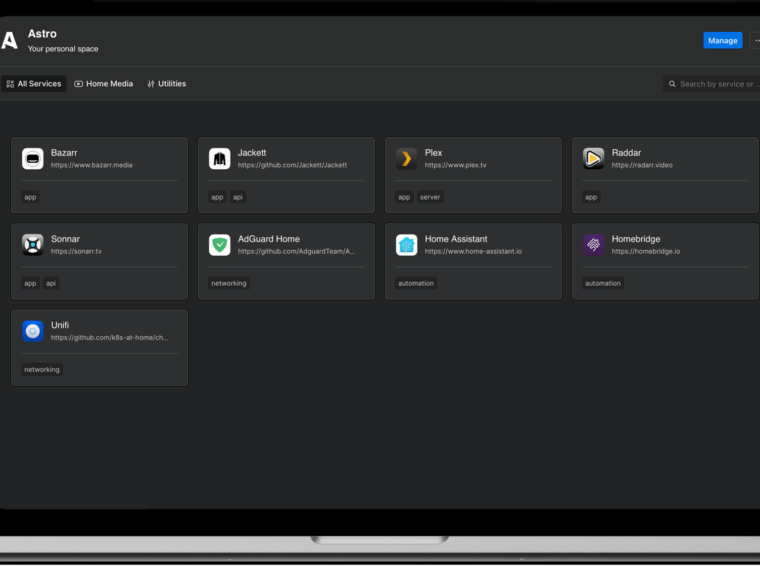
Task: Open the home-assistant.io link
Action: point(473,252)
